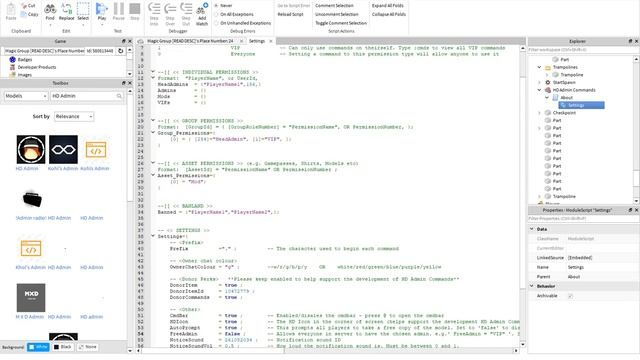Start the Play test
The image size is (640, 360).
[102, 11]
